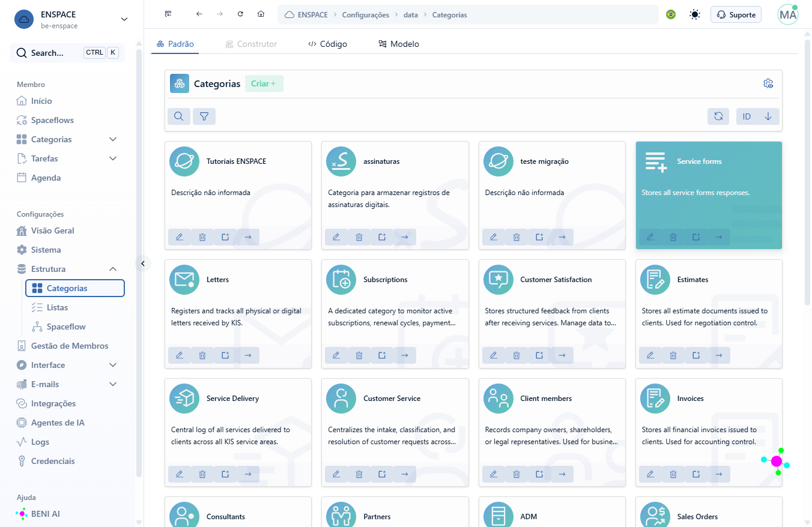Open the BENI AI floating assistant bubble
This screenshot has height=527, width=812.
pos(776,461)
